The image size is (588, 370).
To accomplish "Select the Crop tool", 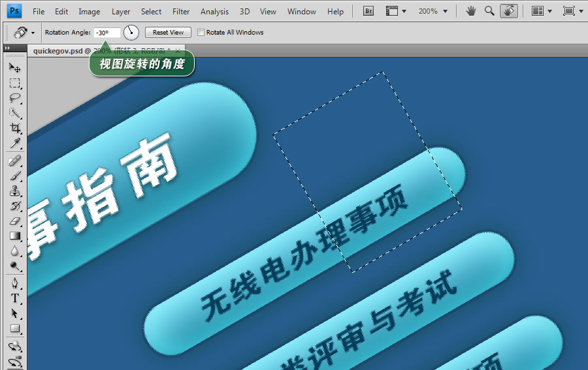I will 15,128.
